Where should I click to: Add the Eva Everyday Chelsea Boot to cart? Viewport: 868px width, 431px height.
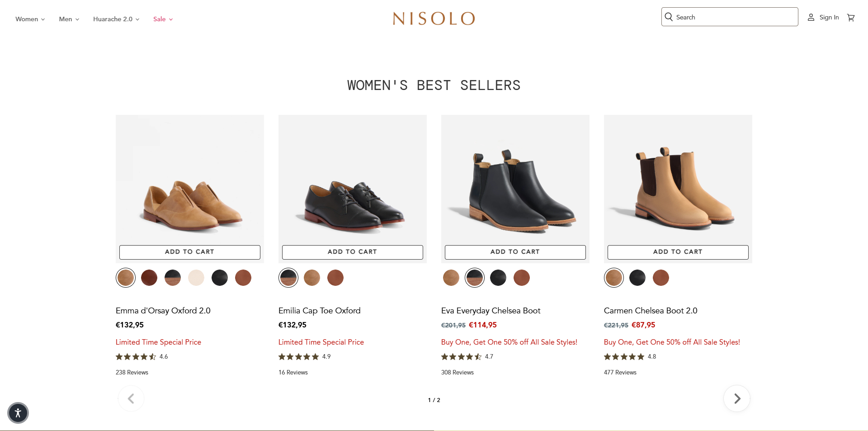click(x=515, y=252)
